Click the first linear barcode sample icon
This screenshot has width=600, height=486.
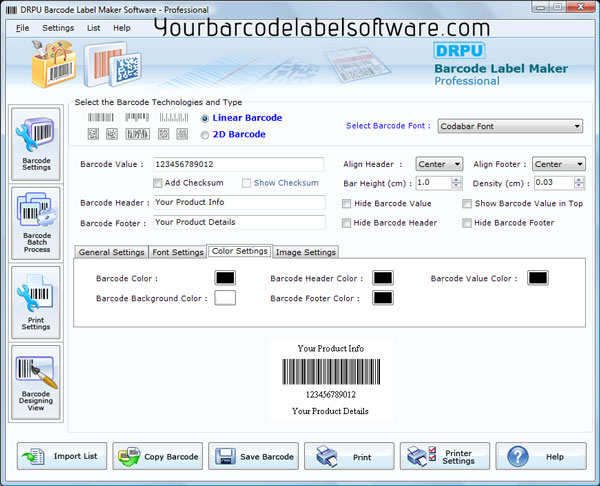coord(101,117)
